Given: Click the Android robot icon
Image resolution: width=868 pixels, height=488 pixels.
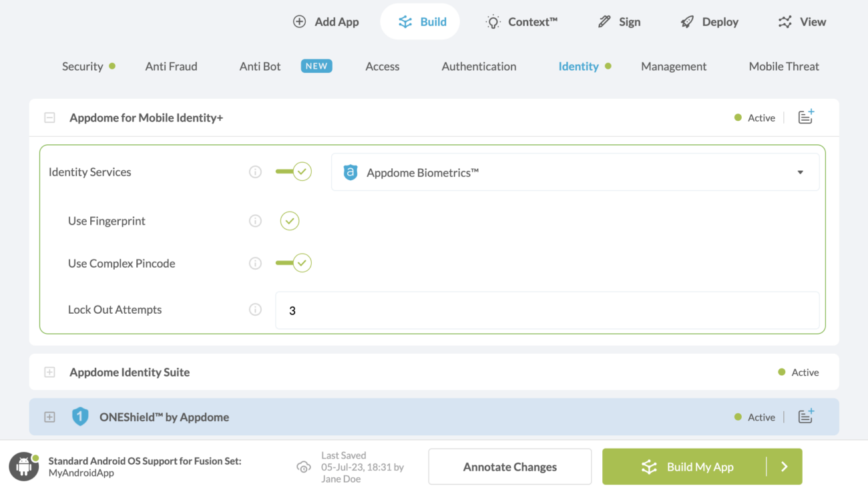Looking at the screenshot, I should click(x=24, y=467).
